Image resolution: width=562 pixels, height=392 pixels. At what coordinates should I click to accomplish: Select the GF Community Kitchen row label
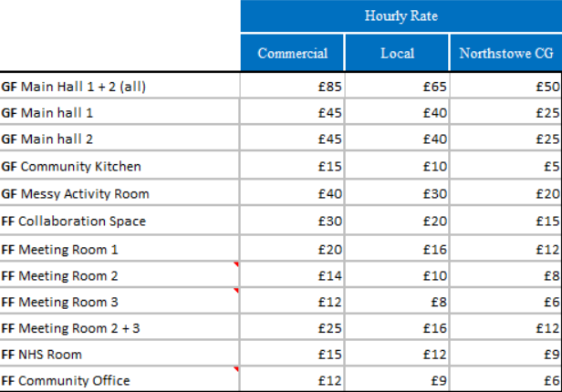pyautogui.click(x=120, y=167)
